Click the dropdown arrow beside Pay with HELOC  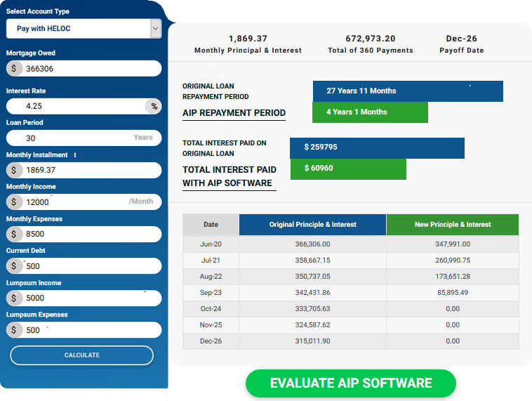155,29
